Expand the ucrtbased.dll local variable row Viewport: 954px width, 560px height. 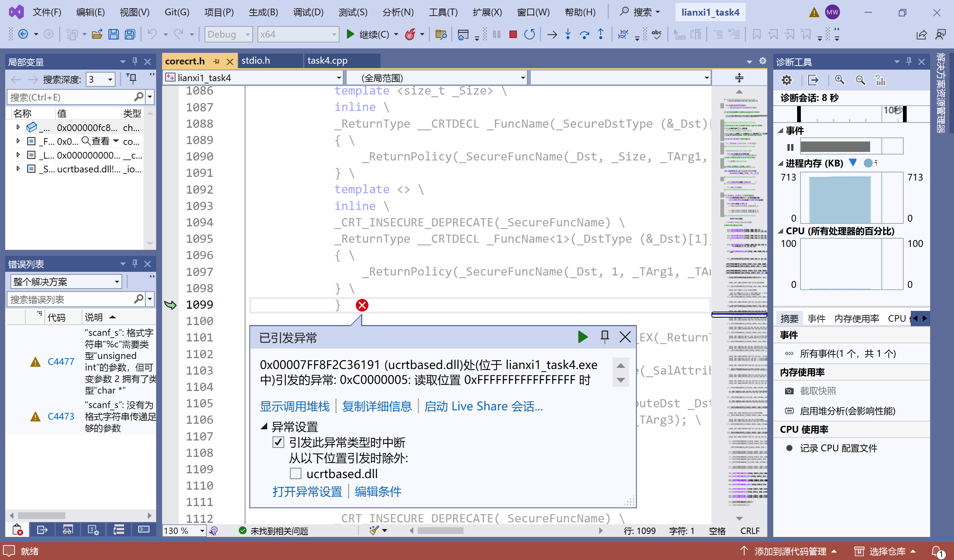(18, 169)
